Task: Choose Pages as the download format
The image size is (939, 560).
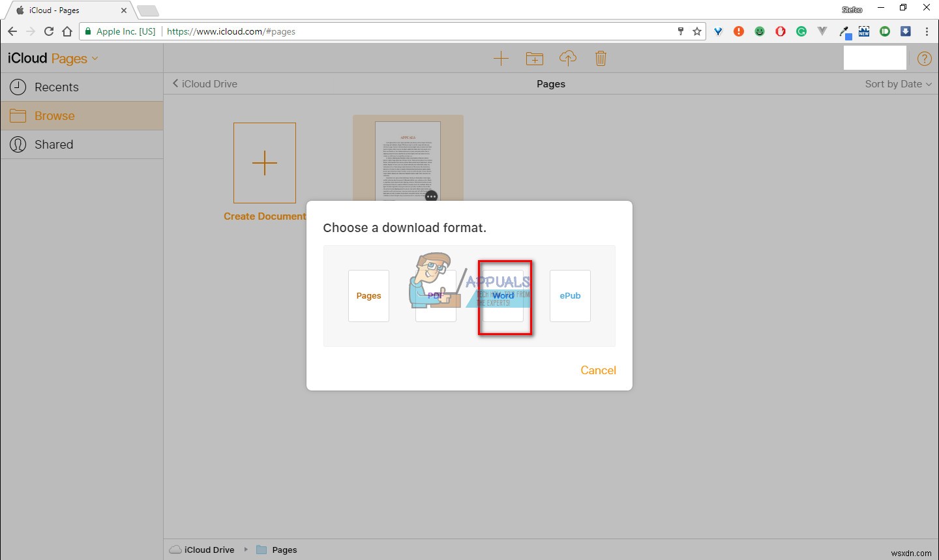Action: [368, 296]
